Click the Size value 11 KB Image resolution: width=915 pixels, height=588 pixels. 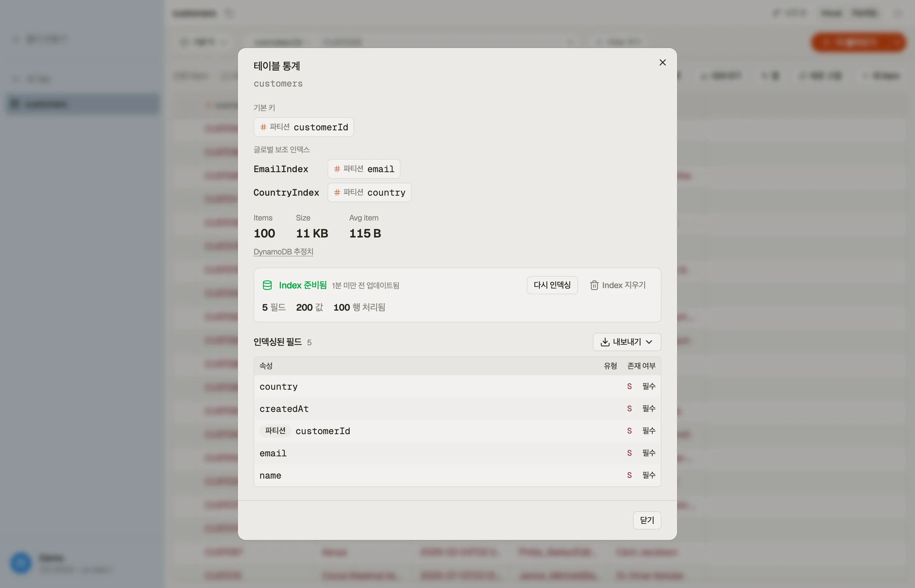(x=312, y=233)
